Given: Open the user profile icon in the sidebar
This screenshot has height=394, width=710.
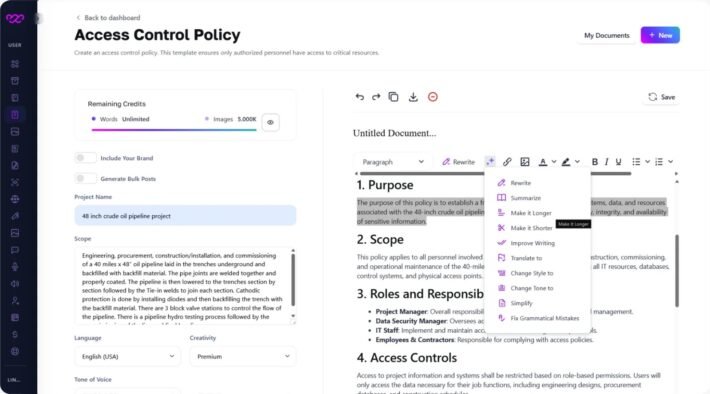Looking at the screenshot, I should [x=15, y=301].
